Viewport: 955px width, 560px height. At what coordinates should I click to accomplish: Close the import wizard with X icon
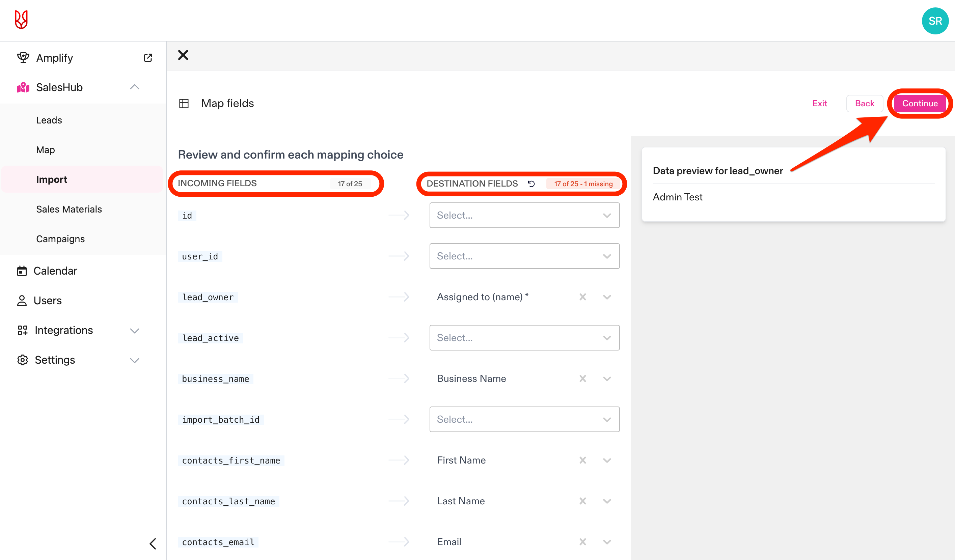point(183,55)
